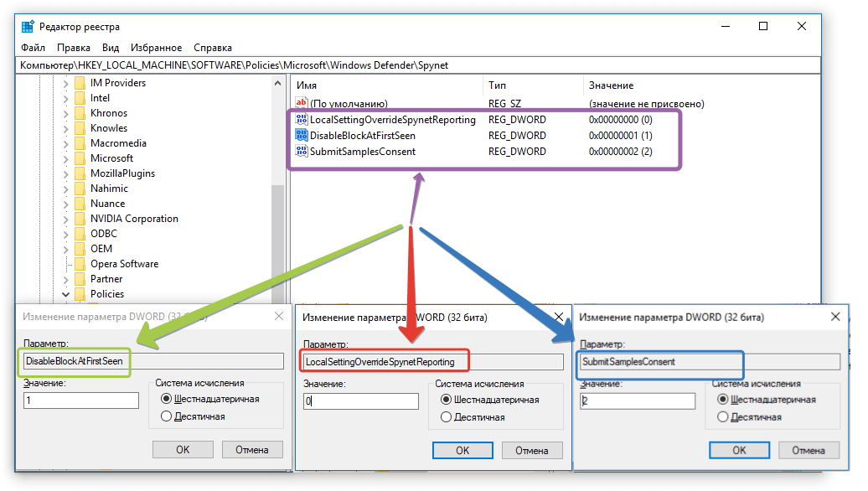Open the Избранное menu
The image size is (868, 491).
(157, 48)
